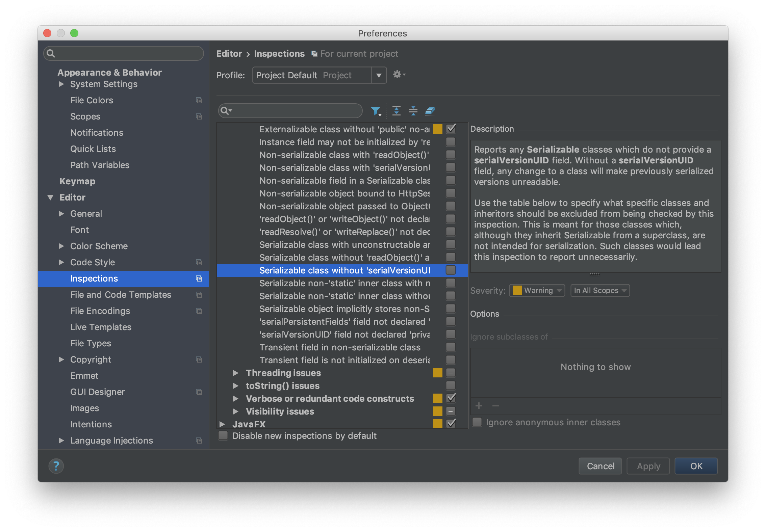This screenshot has height=532, width=766.
Task: Click the eraser reset-to-empty icon
Action: tap(430, 111)
